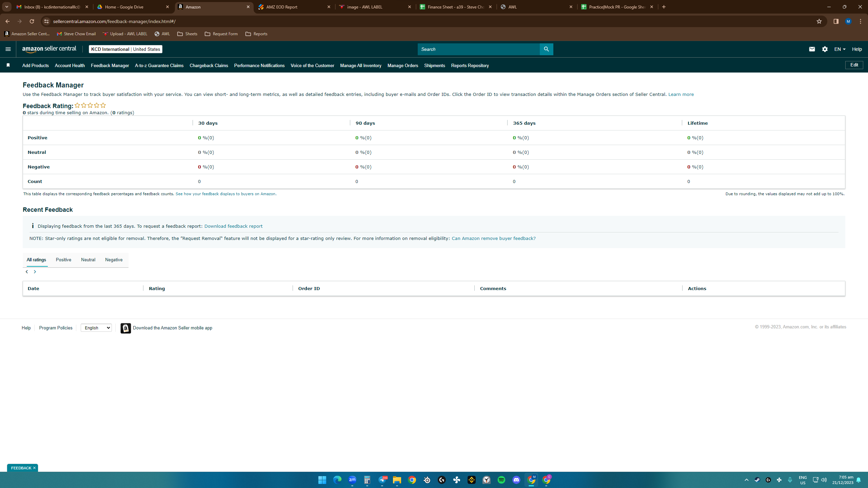The image size is (868, 488).
Task: Open Telegram from the taskbar
Action: tap(382, 480)
